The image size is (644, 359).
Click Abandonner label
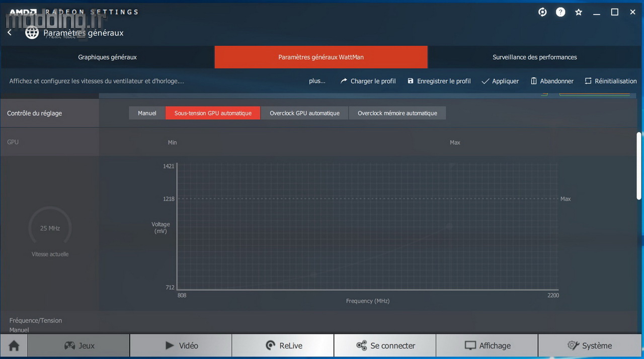click(x=557, y=81)
